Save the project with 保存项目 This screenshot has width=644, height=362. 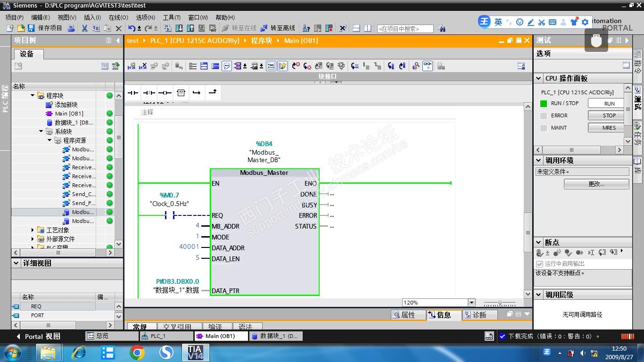(45, 28)
